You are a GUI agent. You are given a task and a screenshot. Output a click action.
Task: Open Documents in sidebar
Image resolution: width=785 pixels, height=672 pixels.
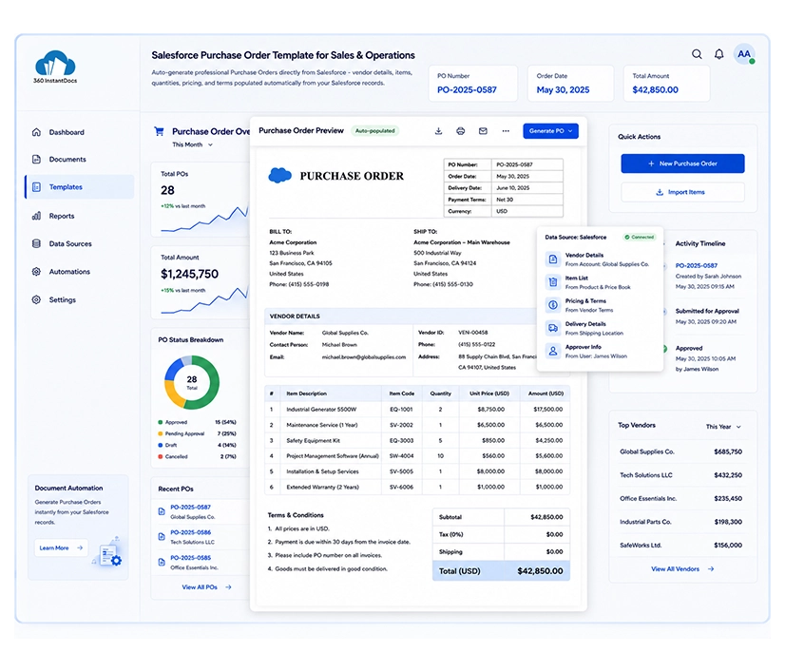[x=79, y=160]
